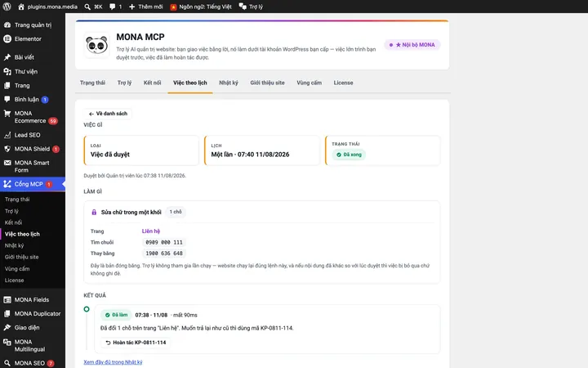
Task: Click the MONA SEO magnifier icon
Action: [x=7, y=363]
